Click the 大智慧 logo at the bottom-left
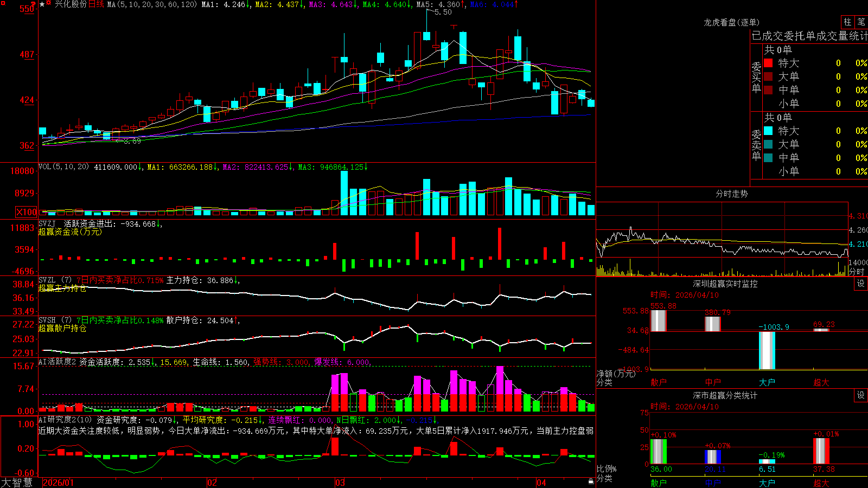The image size is (868, 488). point(17,482)
